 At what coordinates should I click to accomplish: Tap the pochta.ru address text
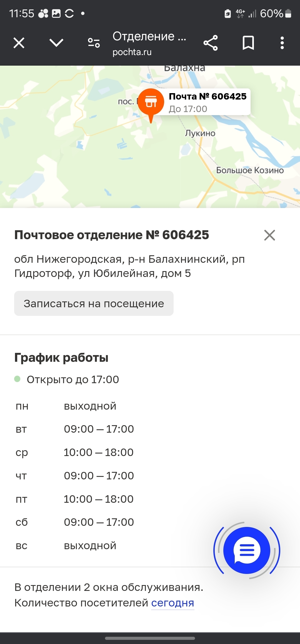coord(132,52)
